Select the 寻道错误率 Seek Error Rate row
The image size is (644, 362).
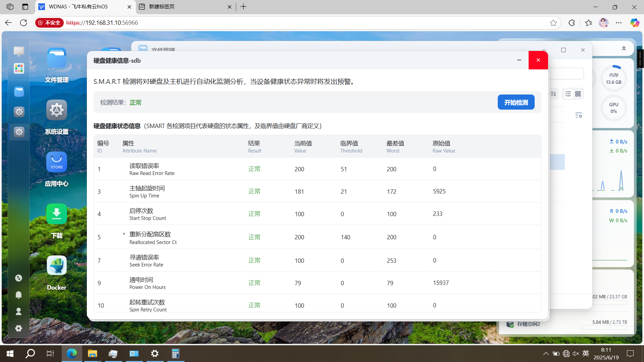[x=317, y=260]
